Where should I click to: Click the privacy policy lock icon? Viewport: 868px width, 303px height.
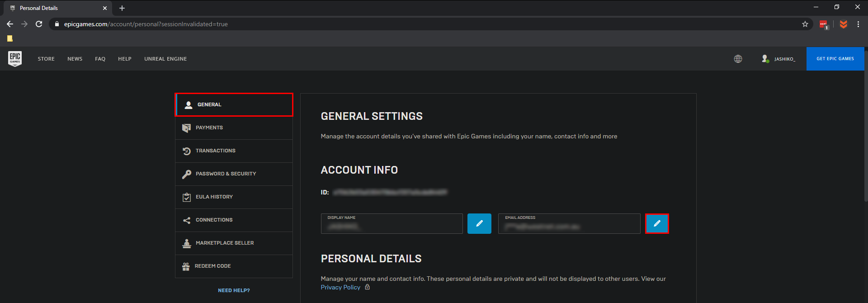point(368,287)
